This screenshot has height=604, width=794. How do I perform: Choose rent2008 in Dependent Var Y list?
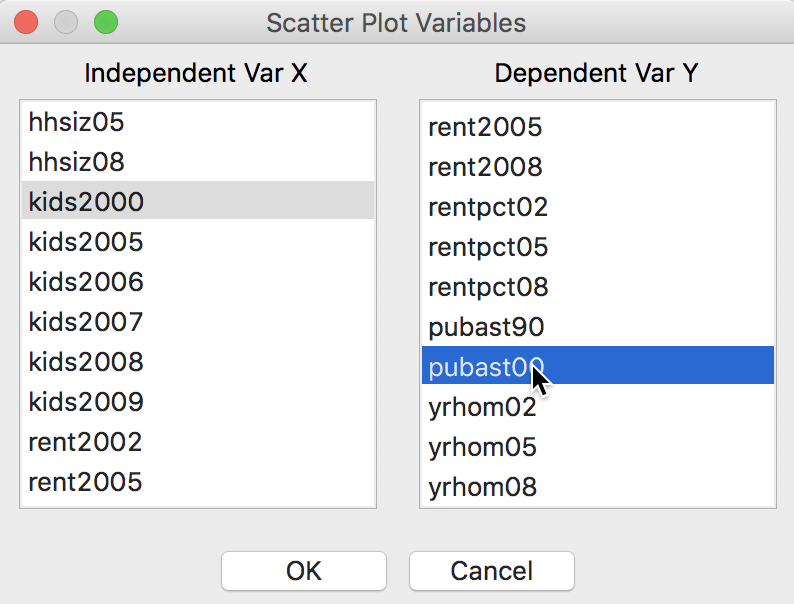coord(598,167)
